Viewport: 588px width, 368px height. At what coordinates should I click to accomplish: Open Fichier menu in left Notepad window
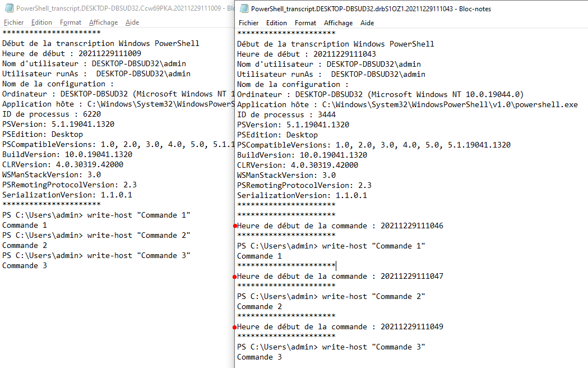coord(13,22)
